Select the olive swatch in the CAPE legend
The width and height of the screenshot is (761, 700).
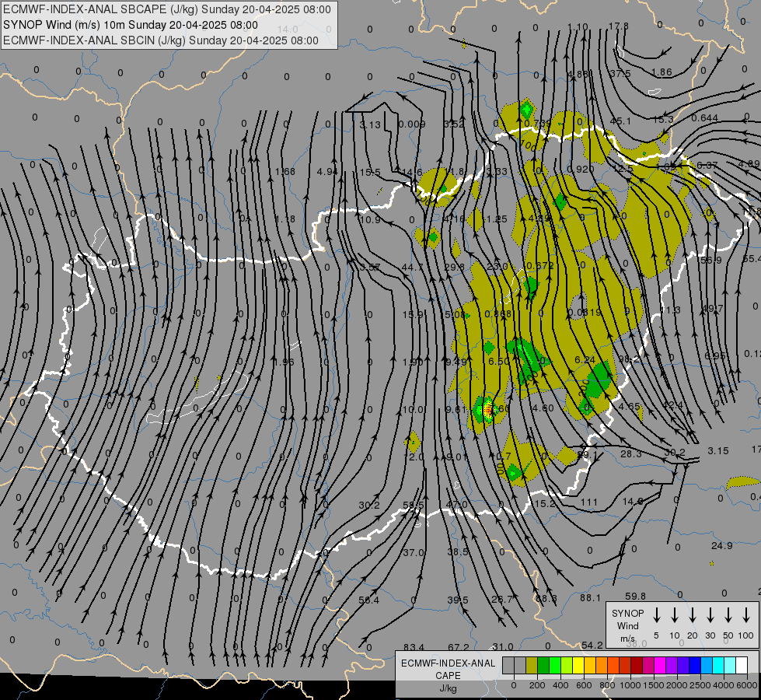[532, 665]
